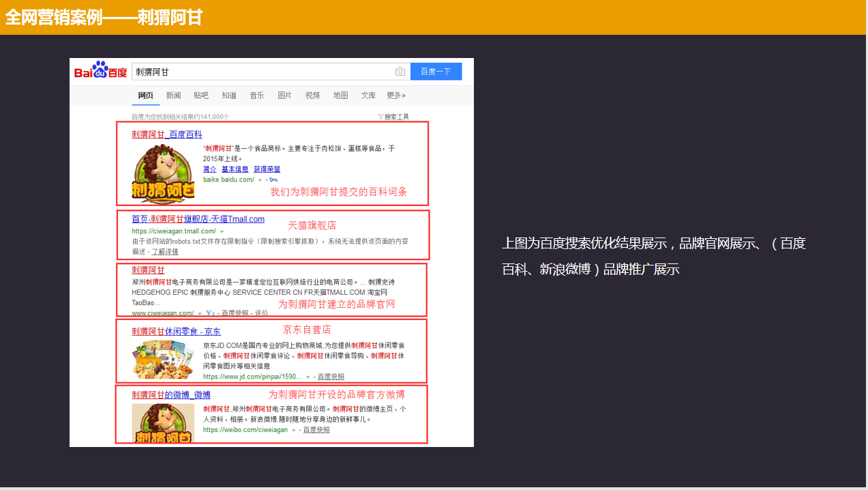Switch to the 视频 tab
This screenshot has width=868, height=490.
[x=313, y=96]
